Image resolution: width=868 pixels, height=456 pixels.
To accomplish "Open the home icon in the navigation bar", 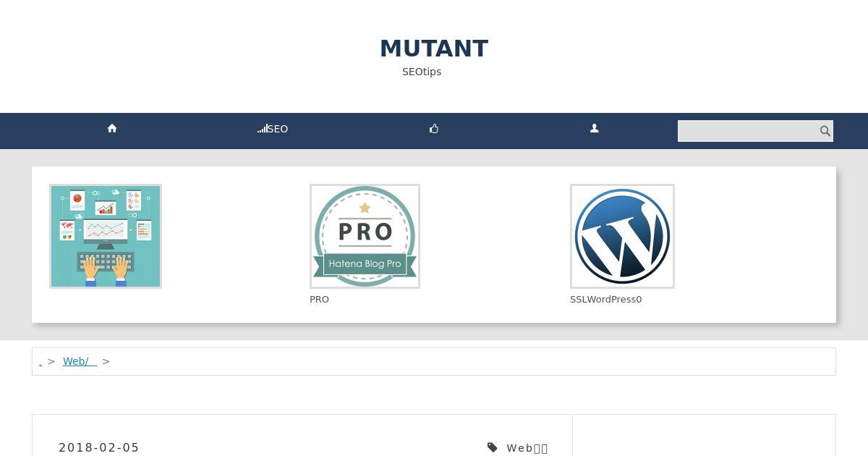I will (x=112, y=129).
